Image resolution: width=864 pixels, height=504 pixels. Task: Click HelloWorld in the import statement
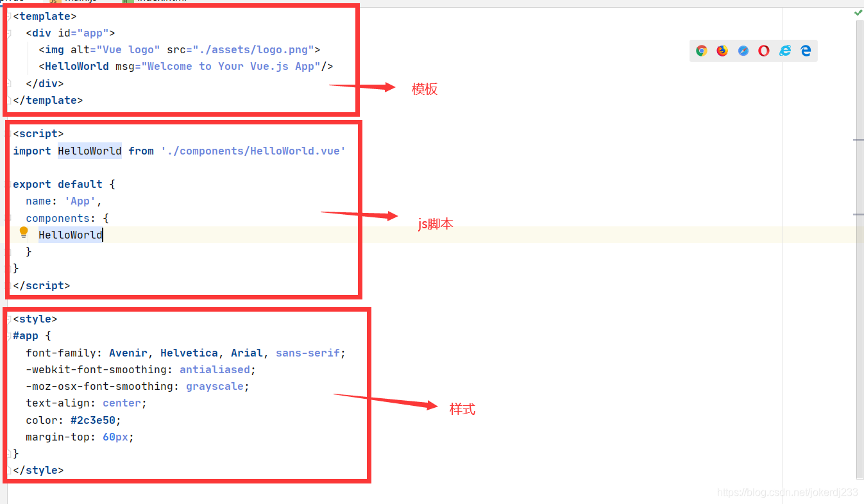tap(90, 151)
